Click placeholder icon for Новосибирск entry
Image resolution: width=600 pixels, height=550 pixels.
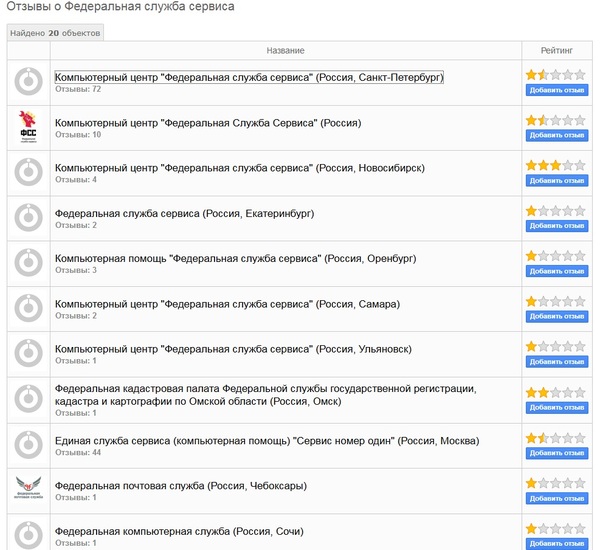(x=28, y=172)
